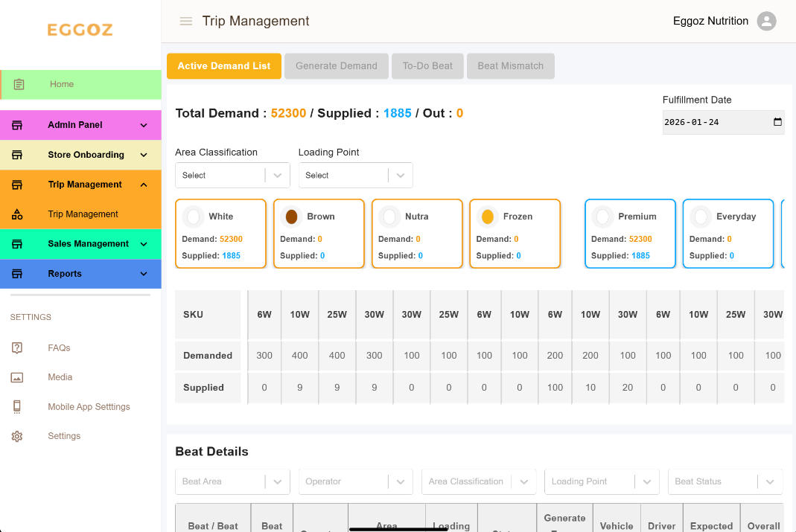Screen dimensions: 796x532
Task: Click the Mobile App Settings phone icon
Action: pos(17,407)
